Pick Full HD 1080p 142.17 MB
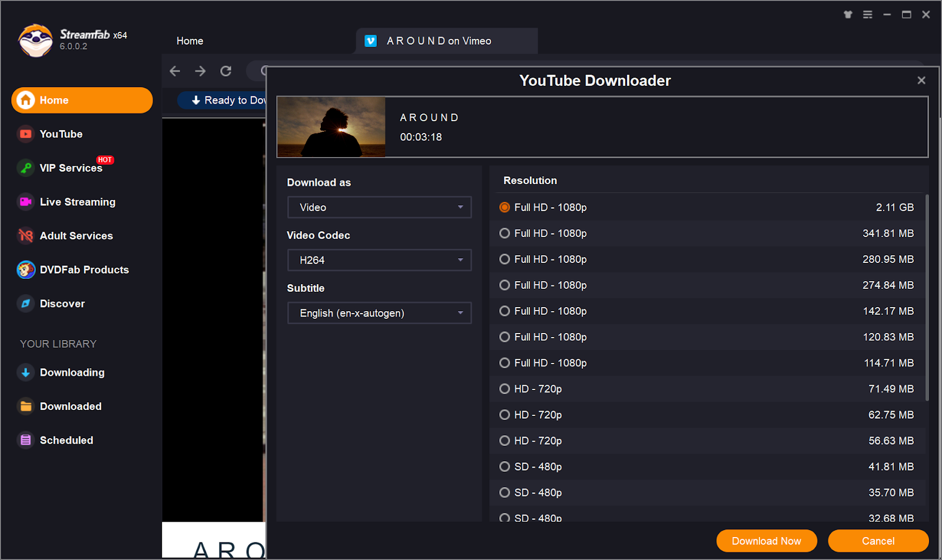 coord(707,311)
